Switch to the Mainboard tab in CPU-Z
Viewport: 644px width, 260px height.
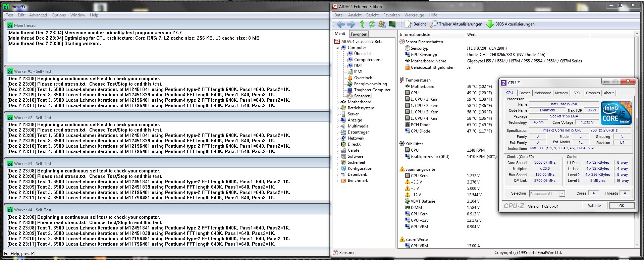542,93
